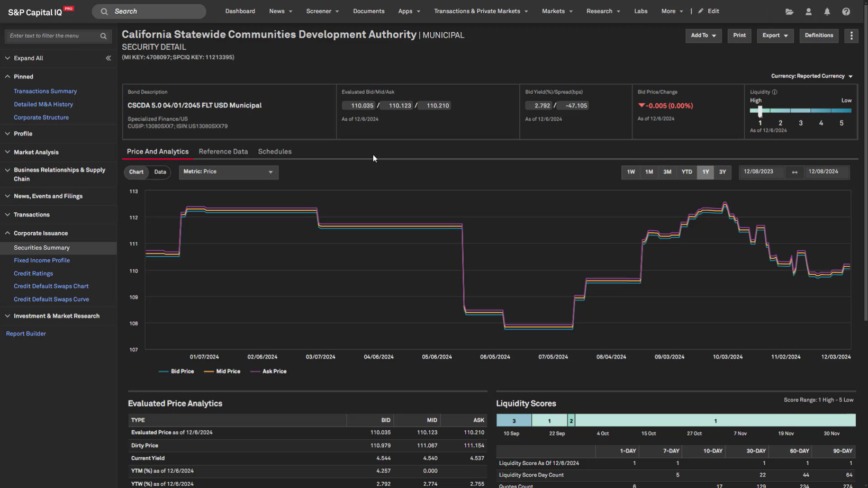Viewport: 868px width, 488px height.
Task: Select the 3Y time range
Action: [x=722, y=172]
